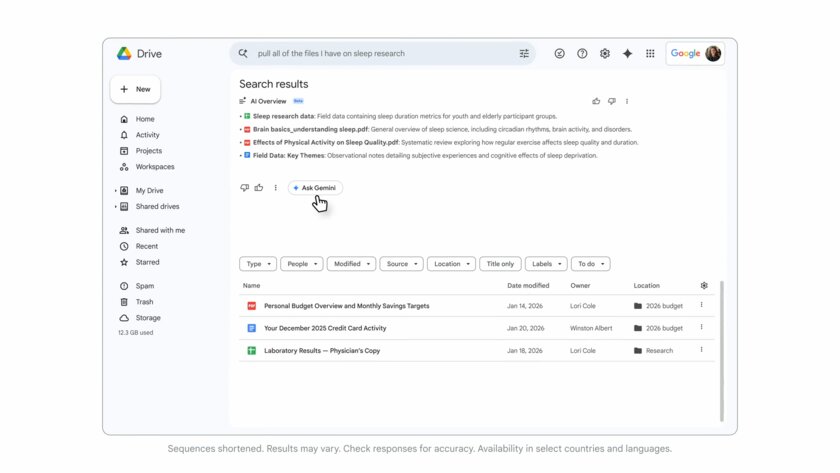
Task: Open the Labels filter dropdown
Action: click(x=546, y=264)
